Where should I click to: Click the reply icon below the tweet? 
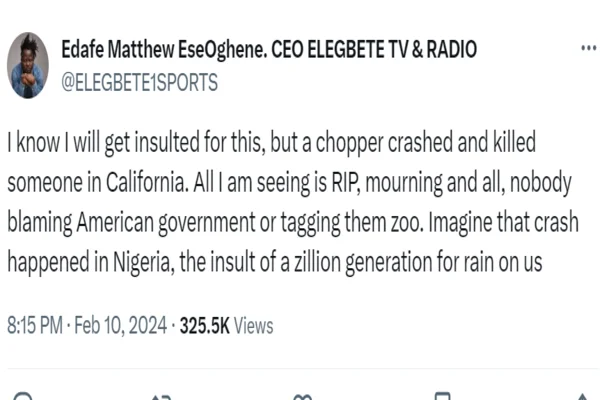pos(22,396)
